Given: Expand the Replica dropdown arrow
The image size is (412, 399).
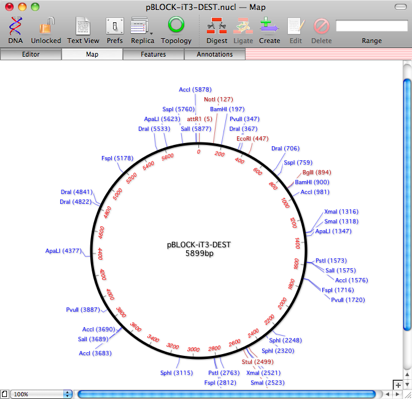Looking at the screenshot, I should 152,33.
